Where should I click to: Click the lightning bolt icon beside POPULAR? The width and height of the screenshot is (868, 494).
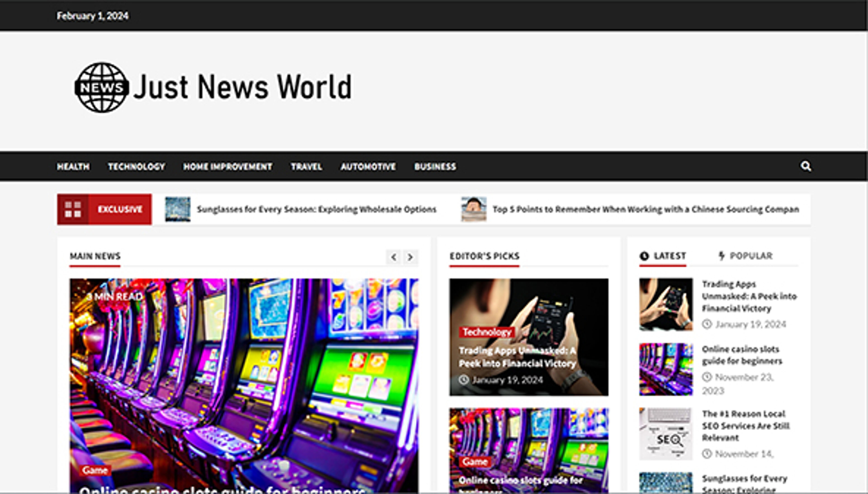(x=721, y=256)
